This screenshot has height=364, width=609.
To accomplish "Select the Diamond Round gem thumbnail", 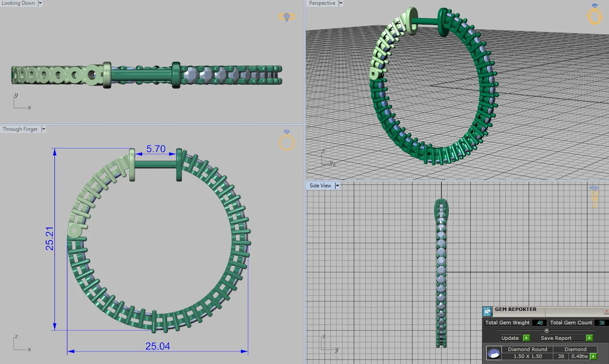I will pyautogui.click(x=494, y=353).
